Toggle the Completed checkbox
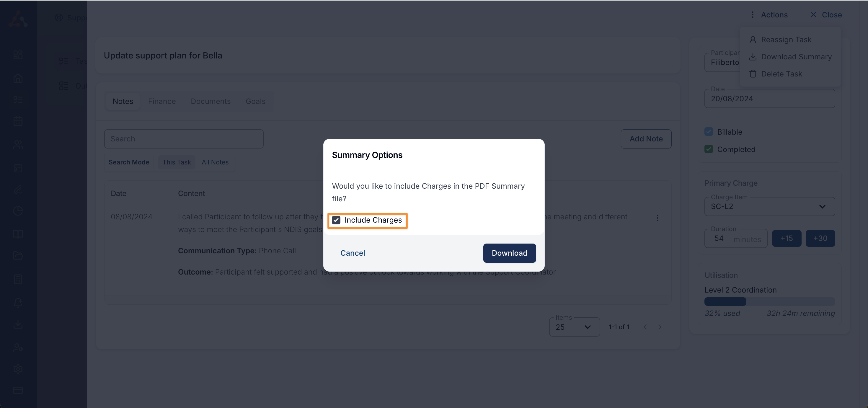Screen dimensions: 868x408 pos(709,149)
